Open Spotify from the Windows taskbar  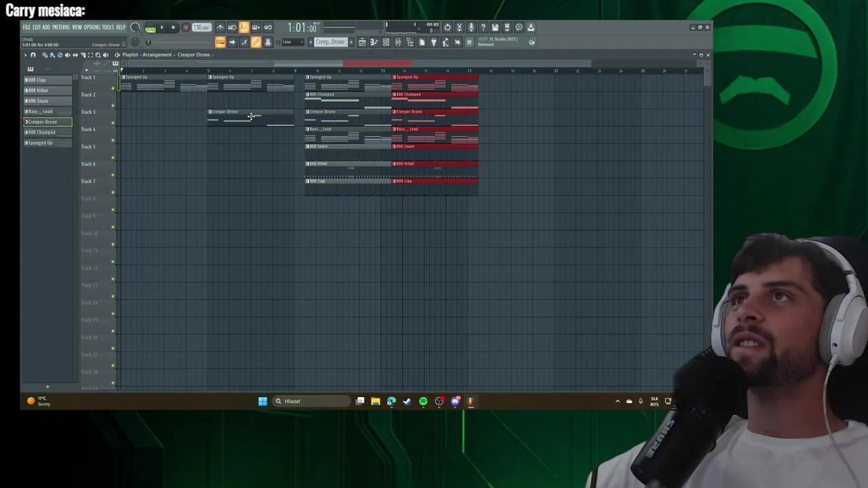click(423, 401)
